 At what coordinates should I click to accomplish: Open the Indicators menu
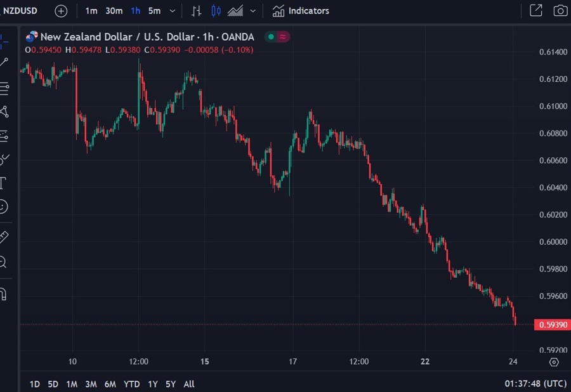[x=301, y=11]
